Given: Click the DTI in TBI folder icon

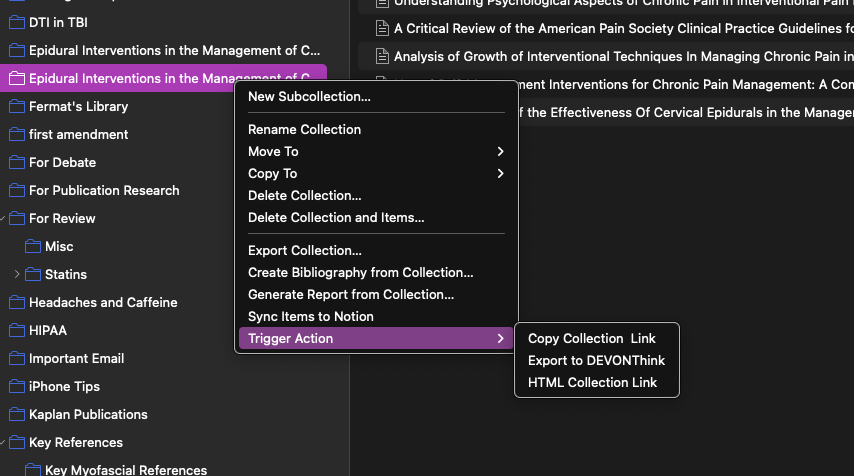Looking at the screenshot, I should point(17,22).
